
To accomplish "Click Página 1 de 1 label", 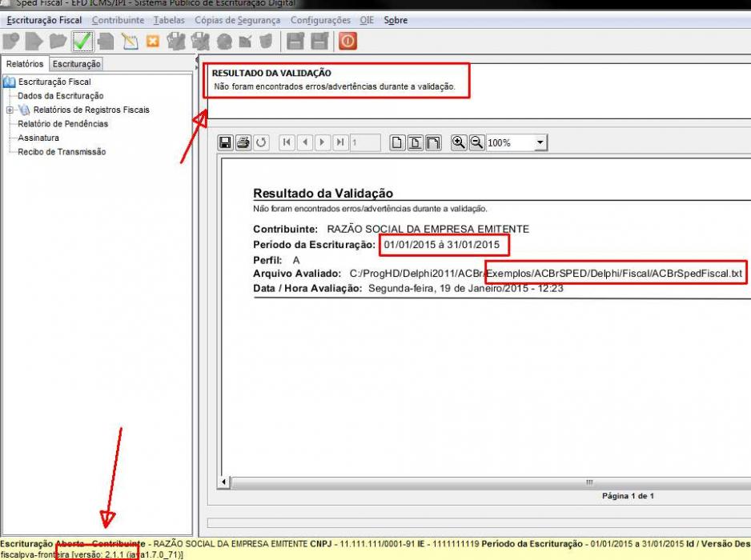I will pos(628,496).
